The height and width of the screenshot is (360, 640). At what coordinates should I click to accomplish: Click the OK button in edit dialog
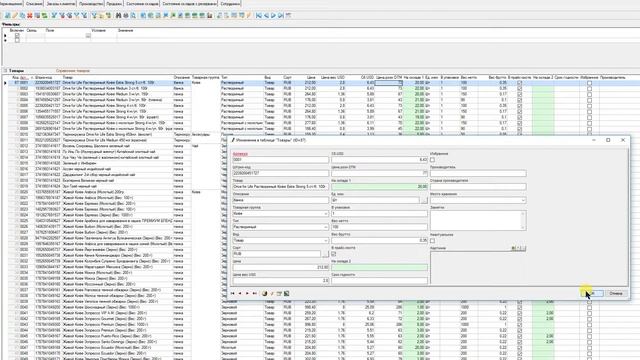click(592, 293)
